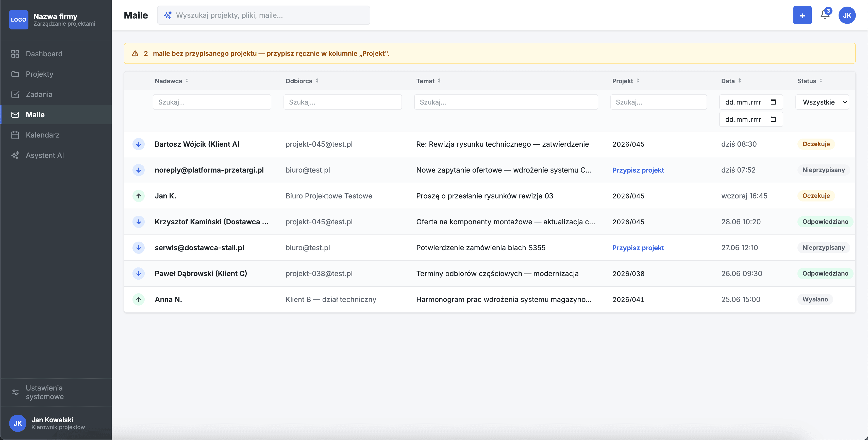The width and height of the screenshot is (868, 440).
Task: Click Przypisz projekt for noreply@platforma-przetargi.pl
Action: point(638,170)
